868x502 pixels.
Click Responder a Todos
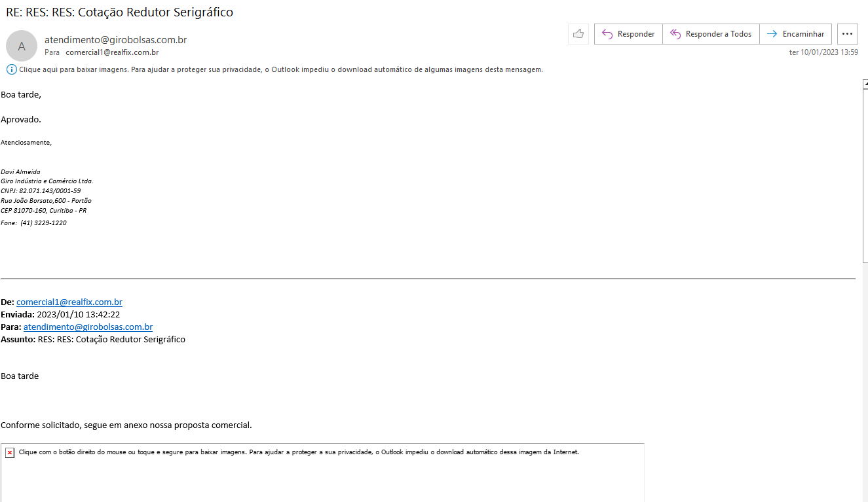coord(711,34)
